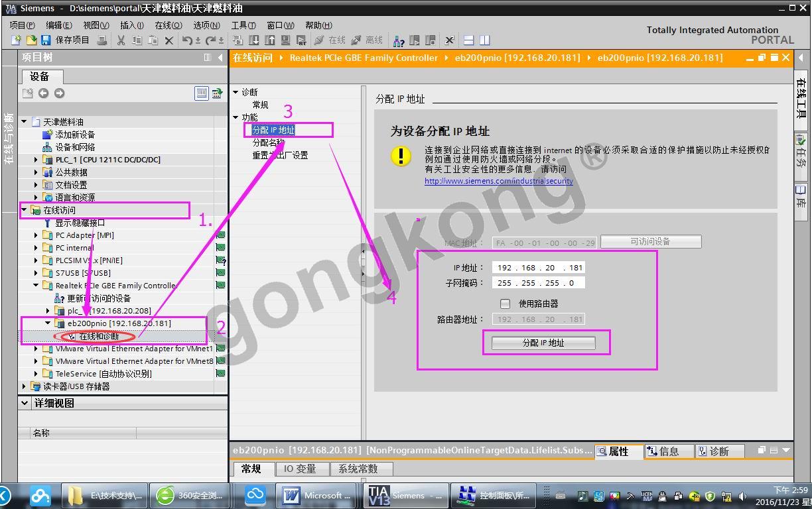Collapse the project tree panel arrow
This screenshot has height=509, width=812.
(221, 58)
